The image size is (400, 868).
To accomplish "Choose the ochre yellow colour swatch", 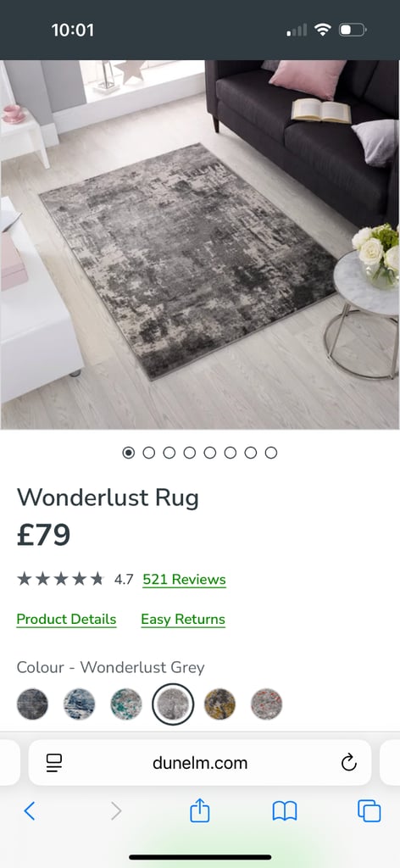I will [x=219, y=704].
